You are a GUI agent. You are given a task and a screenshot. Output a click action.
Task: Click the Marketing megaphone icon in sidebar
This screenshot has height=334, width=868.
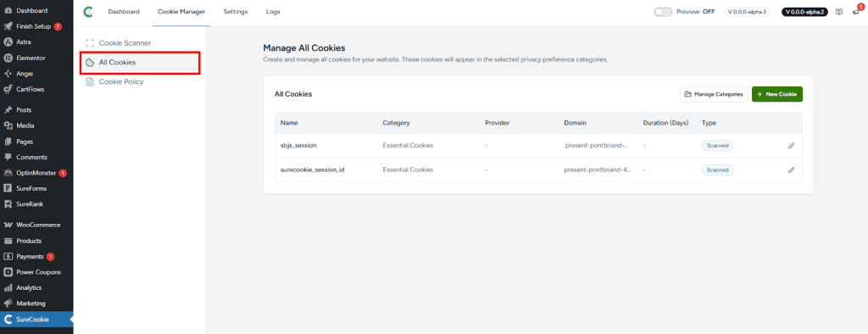click(x=8, y=303)
